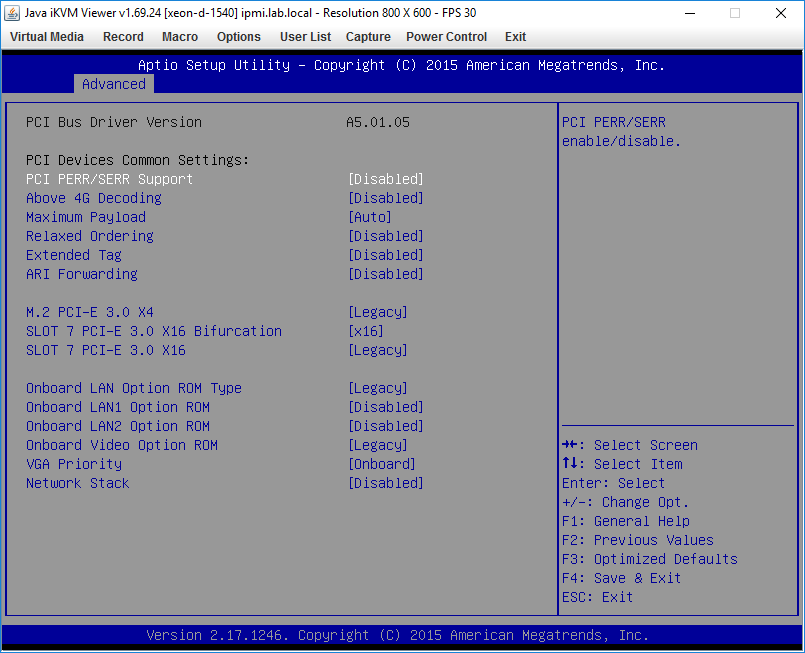Select the Above 4G Decoding setting
805x653 pixels.
click(94, 198)
